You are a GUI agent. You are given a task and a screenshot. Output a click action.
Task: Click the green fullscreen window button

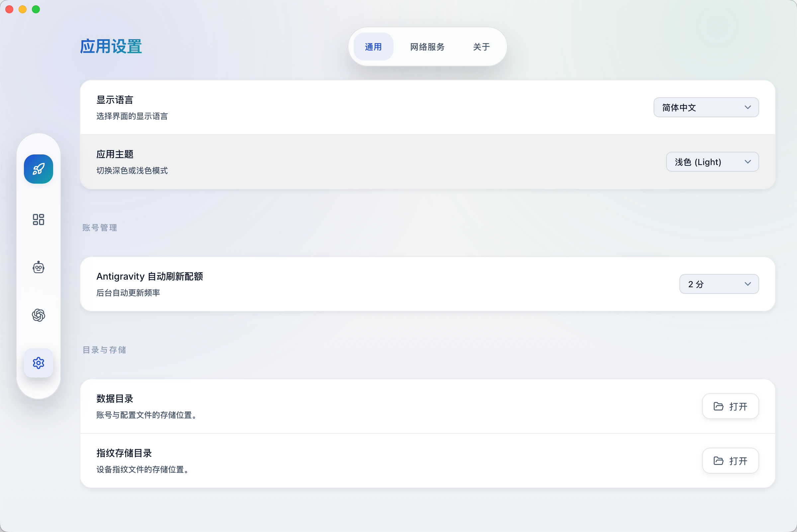[x=36, y=10]
